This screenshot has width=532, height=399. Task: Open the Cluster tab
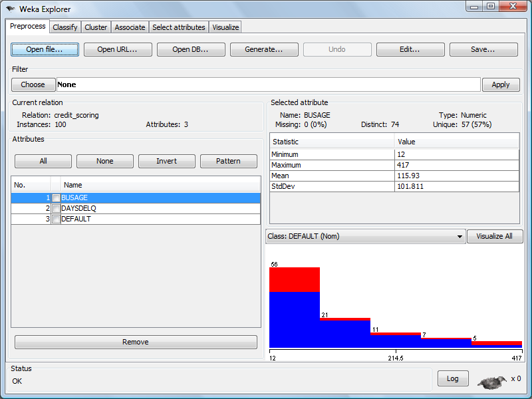coord(96,27)
